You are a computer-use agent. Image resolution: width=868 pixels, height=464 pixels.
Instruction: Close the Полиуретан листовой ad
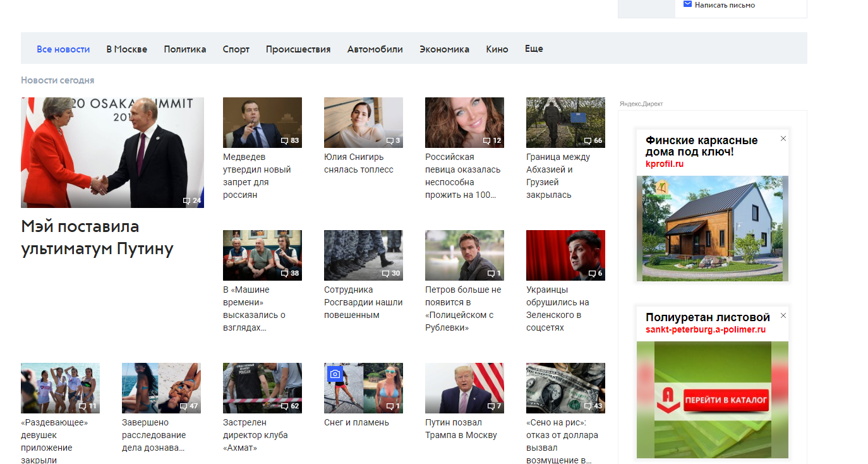click(783, 315)
